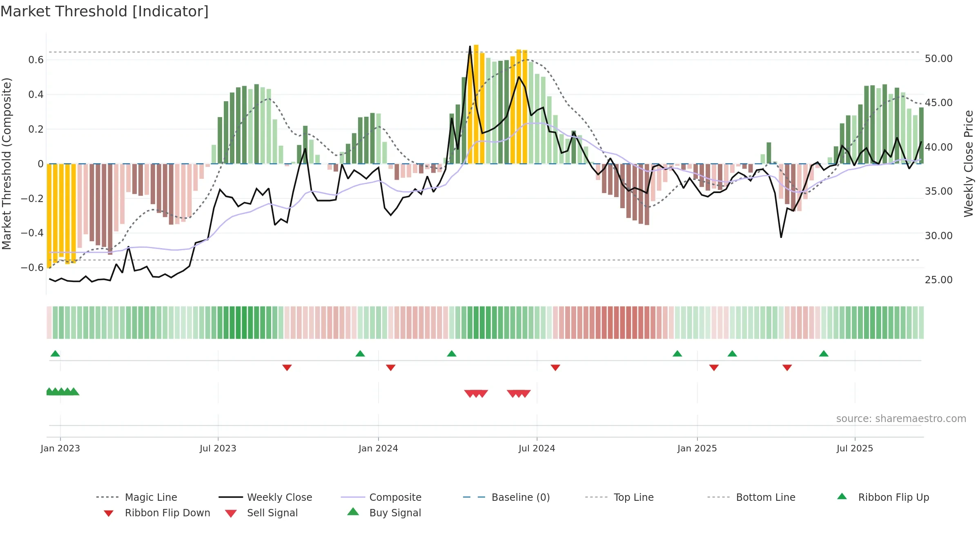The height and width of the screenshot is (551, 980).
Task: Click the 50.00 price axis label
Action: coord(939,59)
